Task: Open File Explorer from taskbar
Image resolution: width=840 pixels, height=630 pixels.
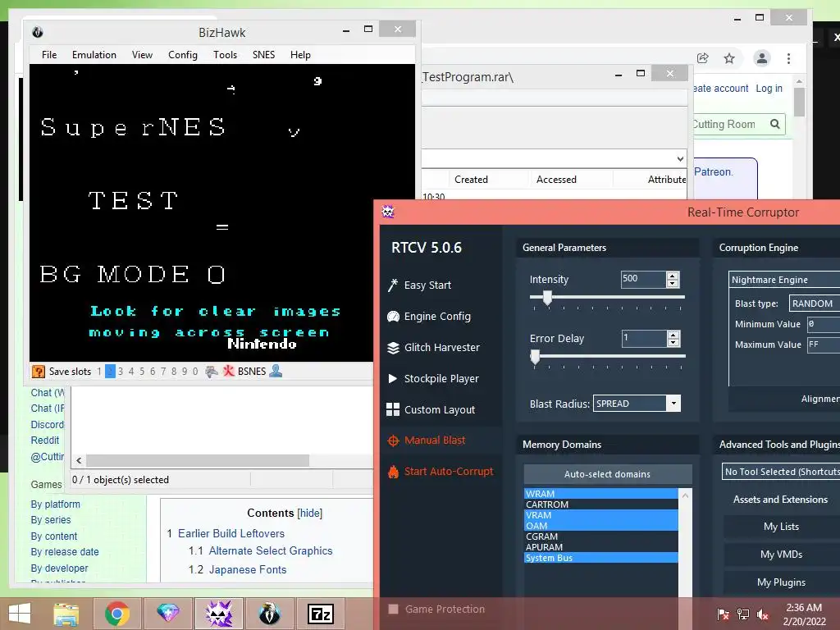Action: coord(66,614)
